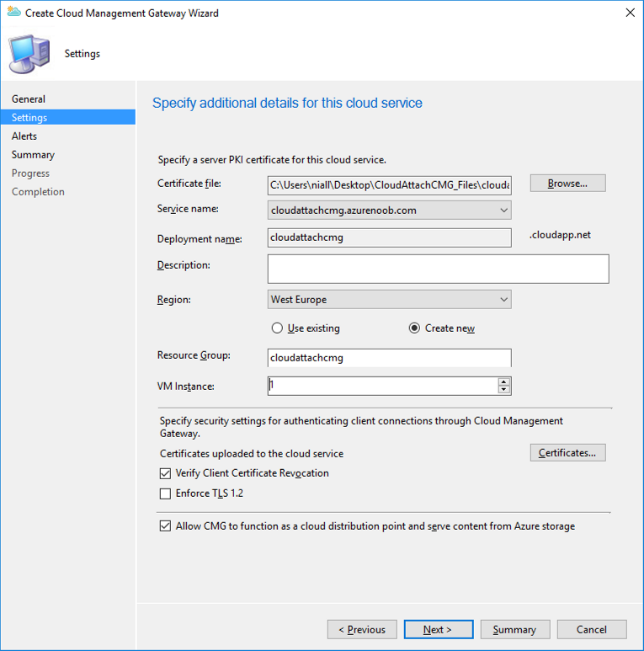
Task: Click the Deployment name text box
Action: pyautogui.click(x=389, y=237)
